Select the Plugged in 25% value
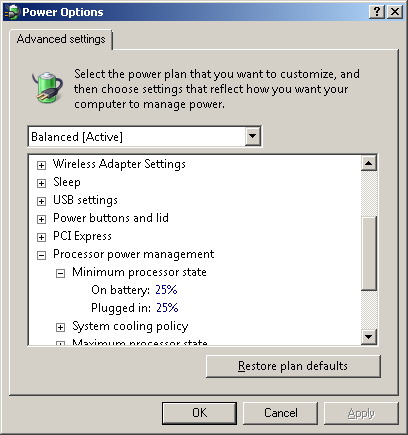 click(167, 307)
